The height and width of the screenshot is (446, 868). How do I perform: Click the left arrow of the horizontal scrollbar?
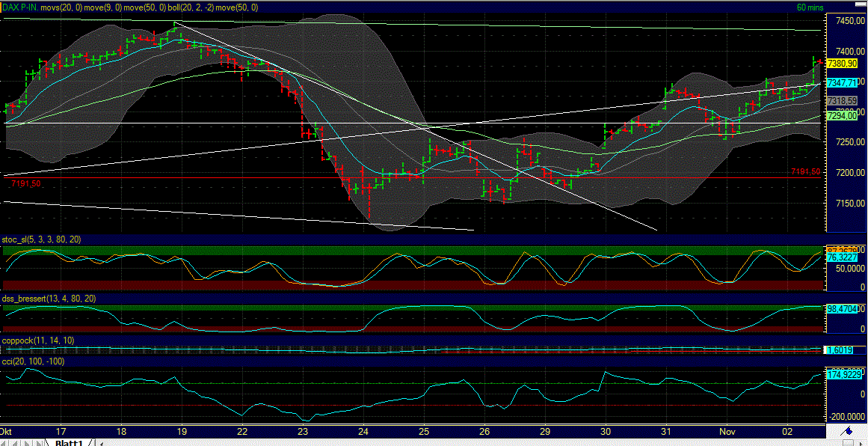coord(100,443)
